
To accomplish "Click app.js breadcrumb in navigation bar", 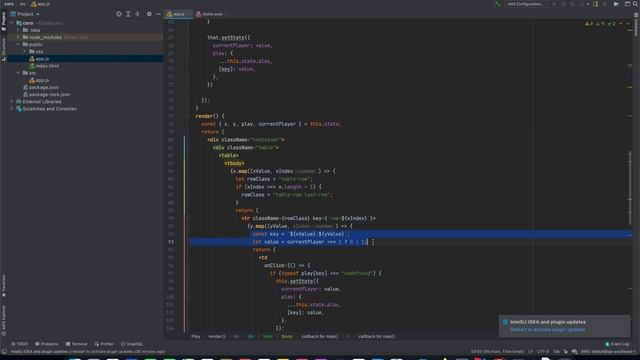I will 40,4.
